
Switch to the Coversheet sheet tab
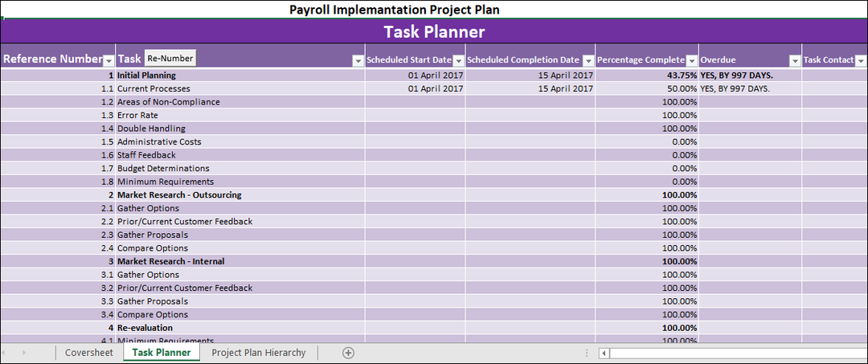[x=89, y=353]
